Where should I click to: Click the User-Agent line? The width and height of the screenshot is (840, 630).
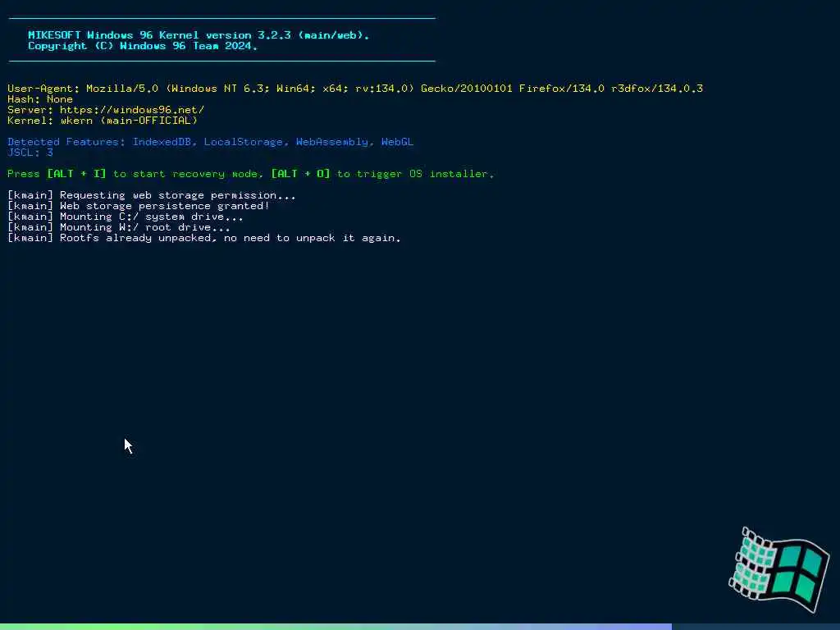point(355,89)
